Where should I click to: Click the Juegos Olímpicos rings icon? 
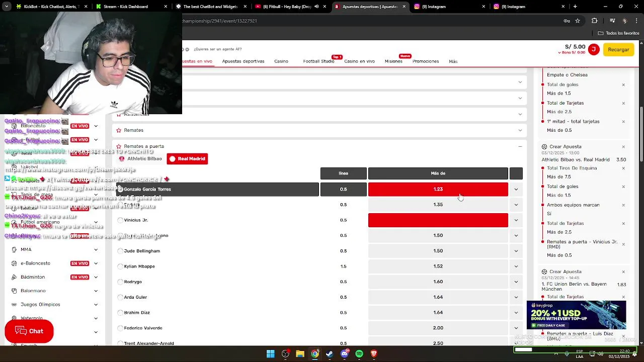[x=14, y=305]
